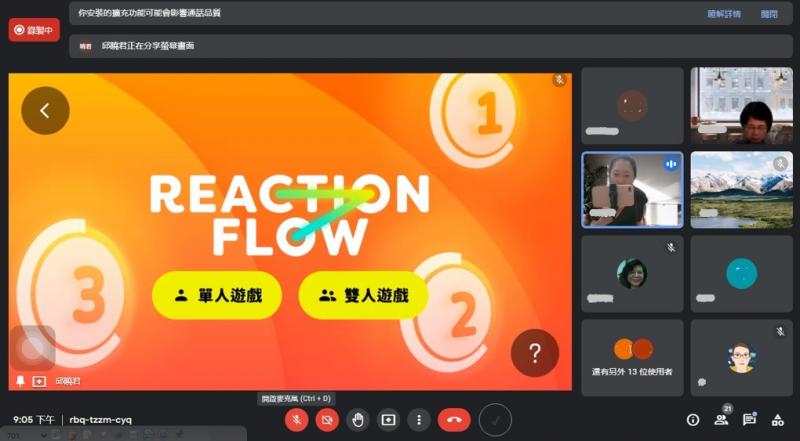800x441 pixels.
Task: Dismiss the extension notice with 關閉
Action: tap(769, 14)
